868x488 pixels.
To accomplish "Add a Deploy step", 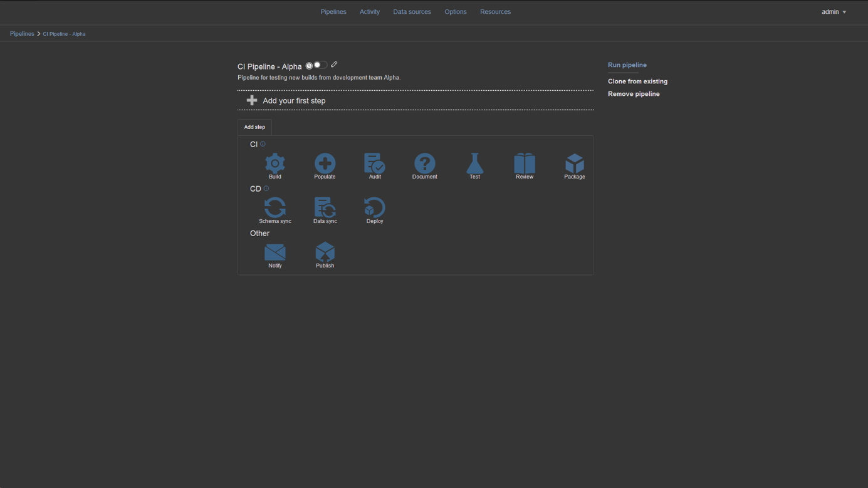I will click(375, 210).
